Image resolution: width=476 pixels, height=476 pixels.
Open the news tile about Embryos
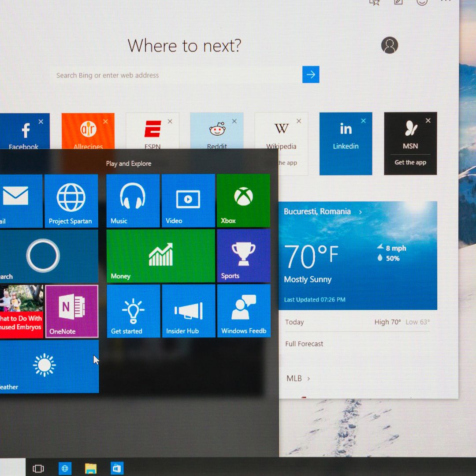coord(21,312)
